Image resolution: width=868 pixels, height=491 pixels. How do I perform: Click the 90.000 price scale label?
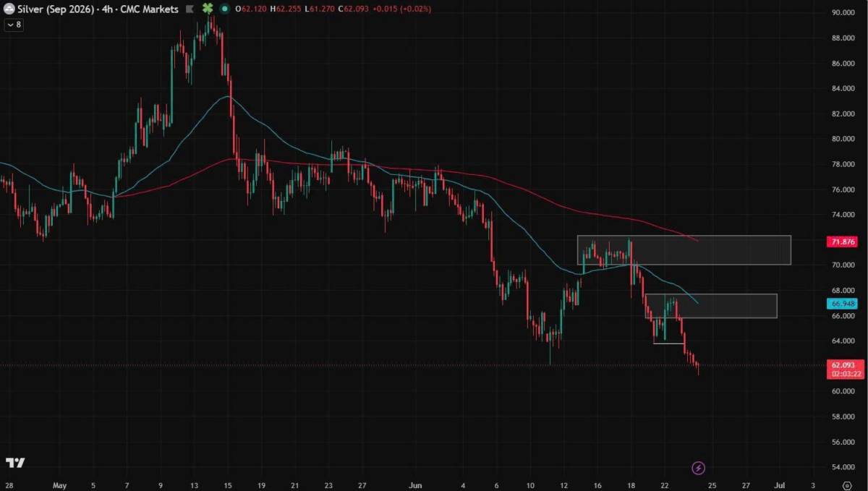845,12
